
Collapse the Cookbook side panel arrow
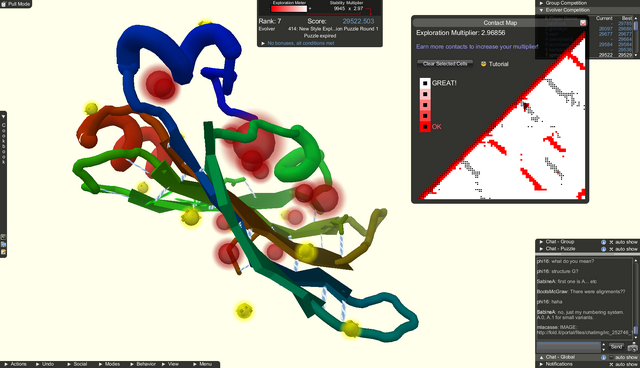point(3,117)
